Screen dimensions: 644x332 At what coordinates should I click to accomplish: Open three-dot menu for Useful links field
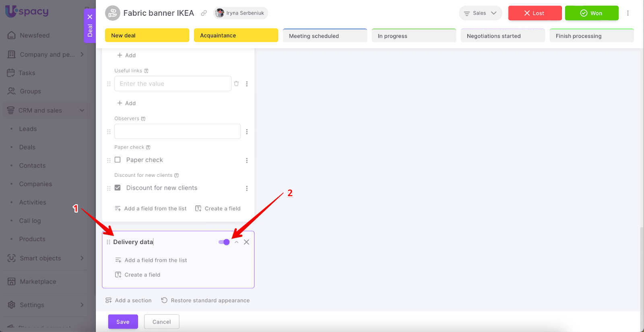pyautogui.click(x=247, y=84)
